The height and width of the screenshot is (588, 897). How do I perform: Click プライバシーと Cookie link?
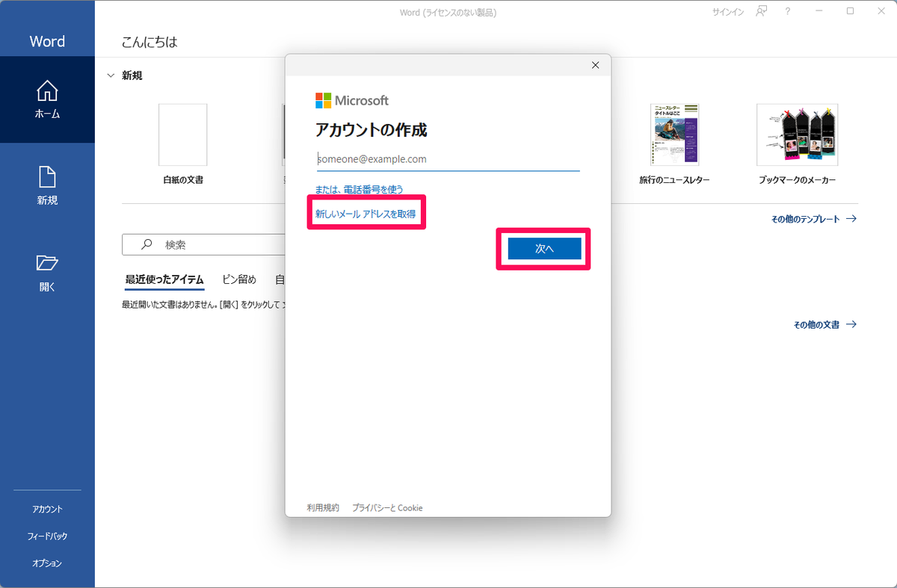tap(387, 507)
